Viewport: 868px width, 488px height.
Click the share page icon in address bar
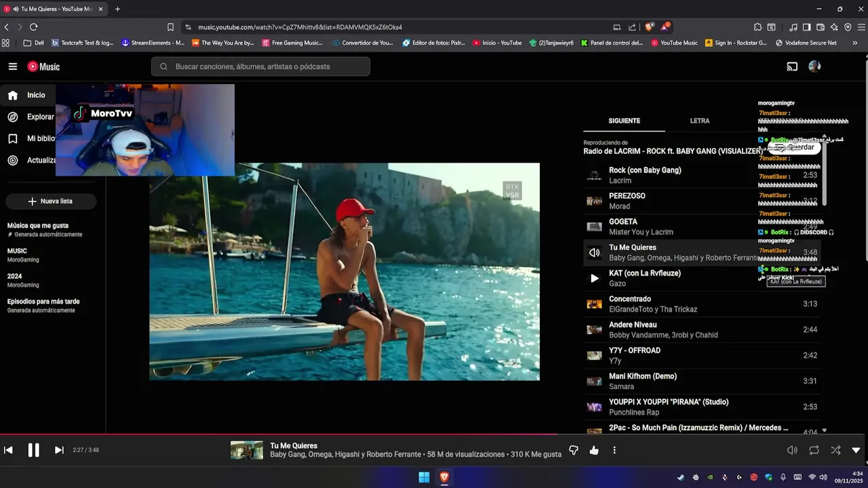[632, 27]
